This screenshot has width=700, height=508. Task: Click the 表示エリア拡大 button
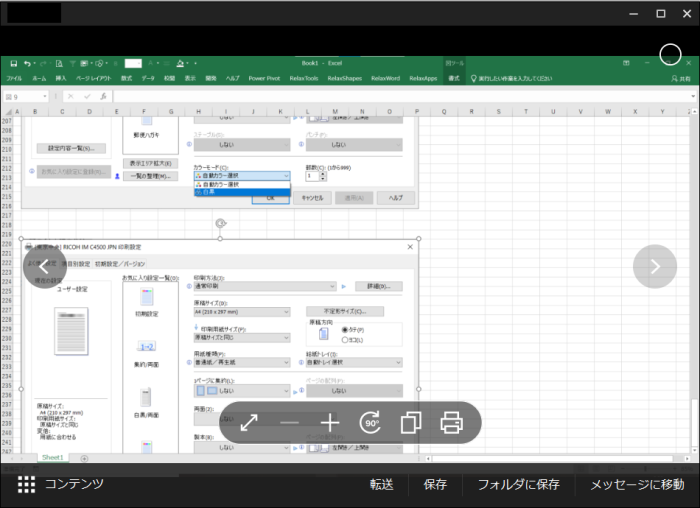click(150, 163)
